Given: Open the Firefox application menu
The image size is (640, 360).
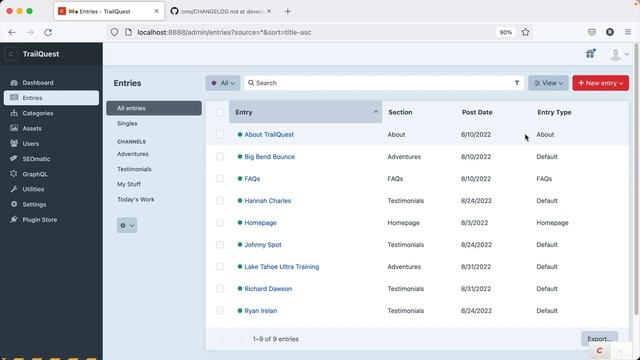Looking at the screenshot, I should (628, 32).
